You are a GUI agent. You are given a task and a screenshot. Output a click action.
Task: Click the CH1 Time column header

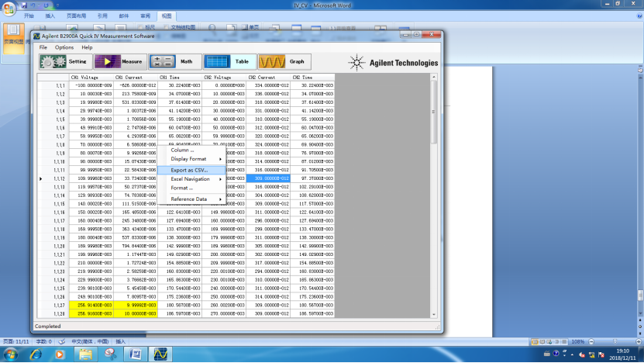click(180, 78)
